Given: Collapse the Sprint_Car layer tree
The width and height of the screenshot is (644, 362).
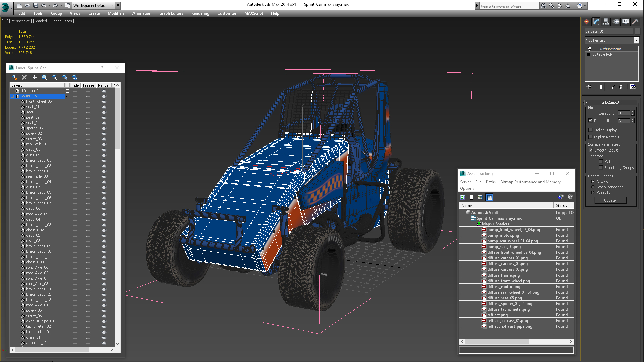Looking at the screenshot, I should tap(12, 96).
